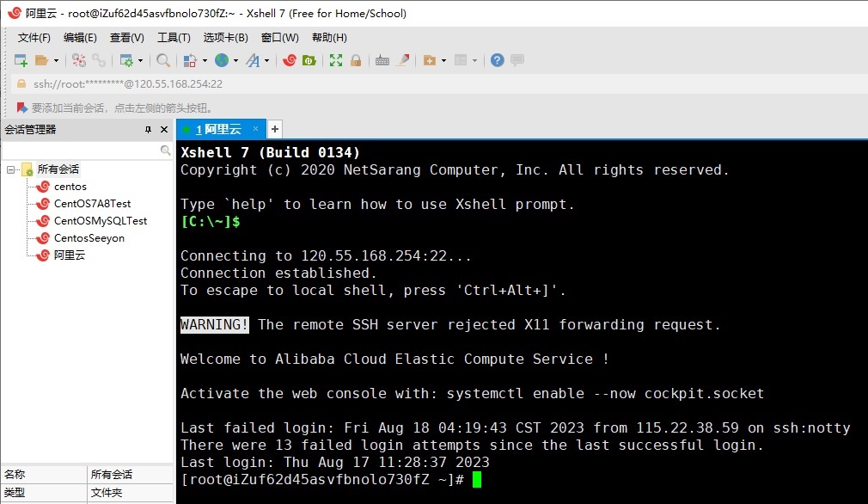Image resolution: width=868 pixels, height=504 pixels.
Task: Close the 阿里云 terminal tab
Action: pos(255,128)
